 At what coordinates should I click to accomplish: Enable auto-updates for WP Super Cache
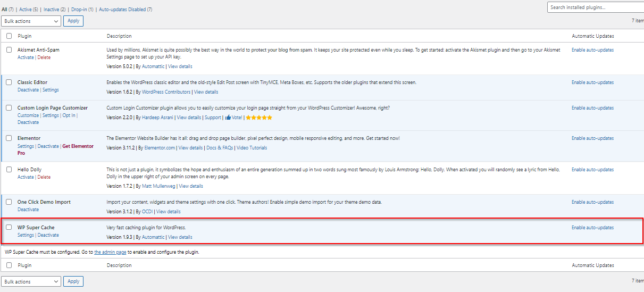(x=592, y=228)
